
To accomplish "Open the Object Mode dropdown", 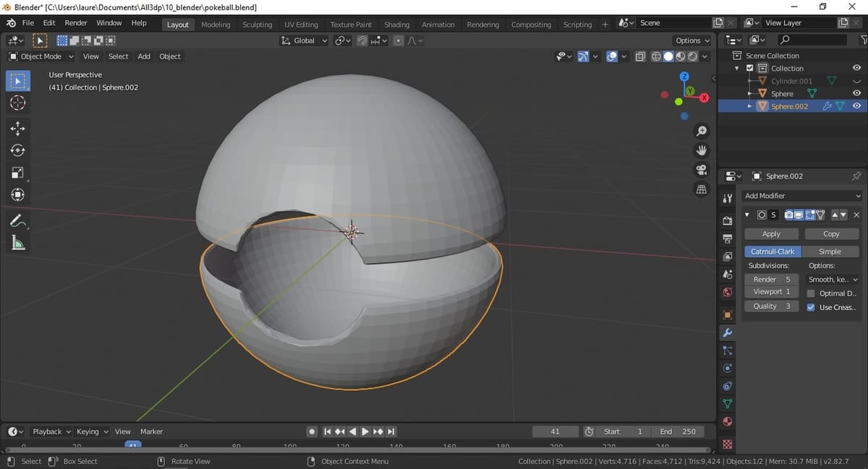I will (x=41, y=56).
